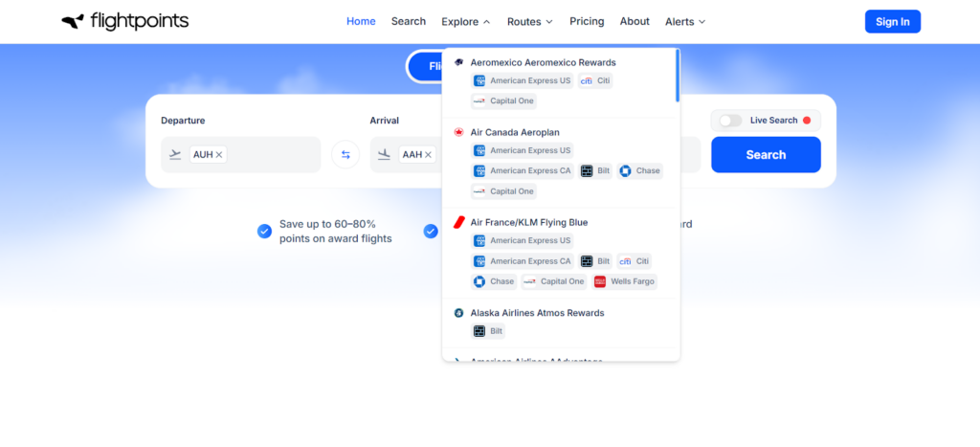The image size is (980, 447).
Task: Click the Sign In button
Action: tap(893, 21)
